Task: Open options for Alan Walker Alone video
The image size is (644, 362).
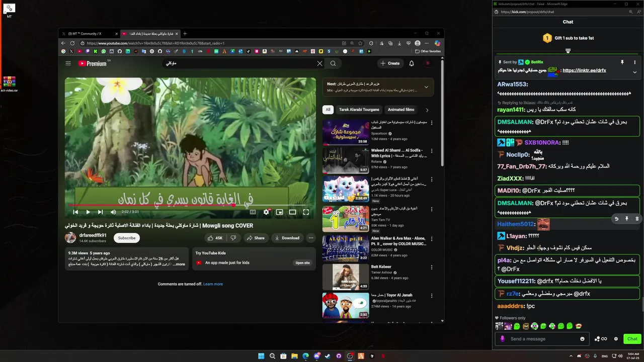Action: [x=431, y=239]
